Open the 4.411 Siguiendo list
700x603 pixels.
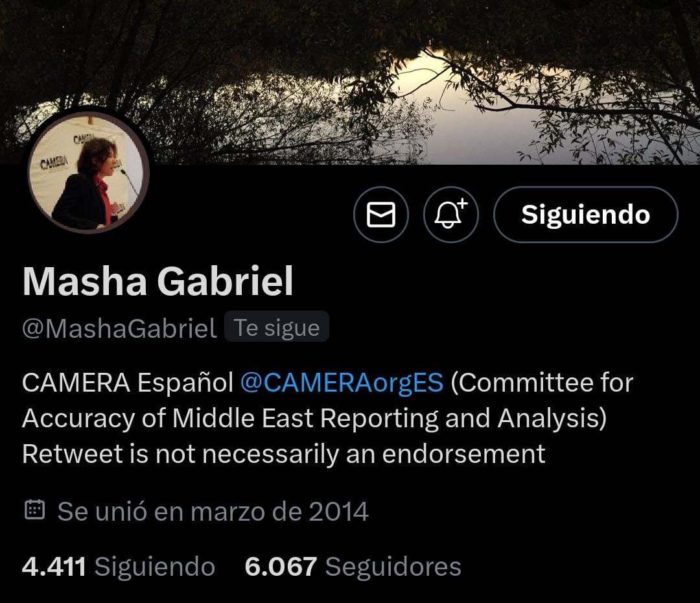(x=119, y=567)
